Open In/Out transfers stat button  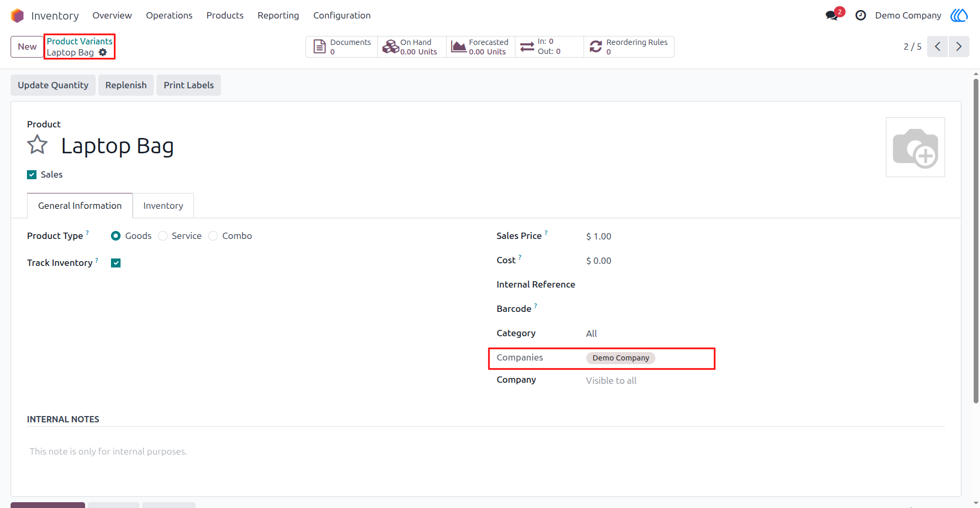coord(549,47)
